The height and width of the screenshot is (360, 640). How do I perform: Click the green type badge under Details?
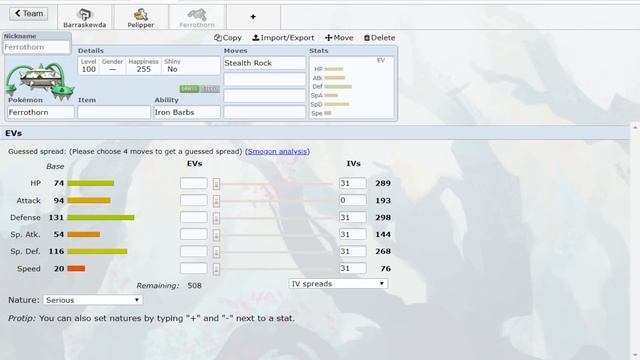coord(189,89)
